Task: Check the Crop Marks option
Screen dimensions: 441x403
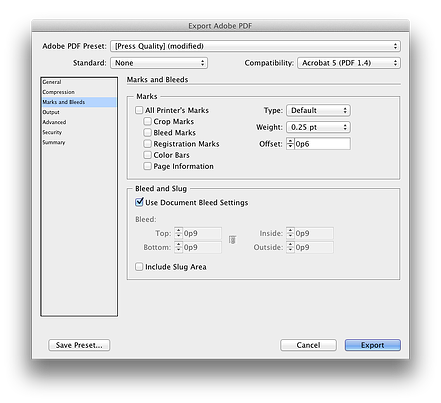Action: pos(147,121)
